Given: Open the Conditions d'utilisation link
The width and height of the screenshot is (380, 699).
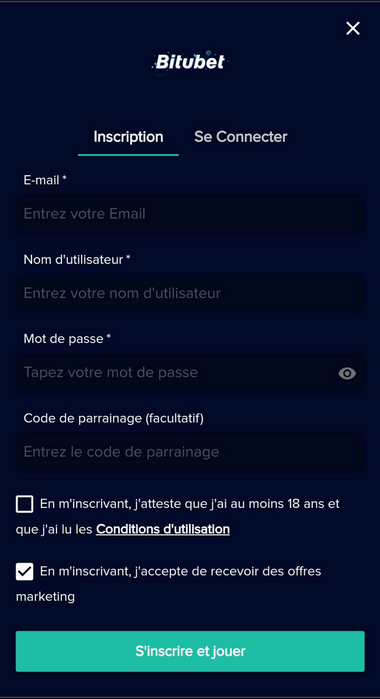Looking at the screenshot, I should click(163, 529).
